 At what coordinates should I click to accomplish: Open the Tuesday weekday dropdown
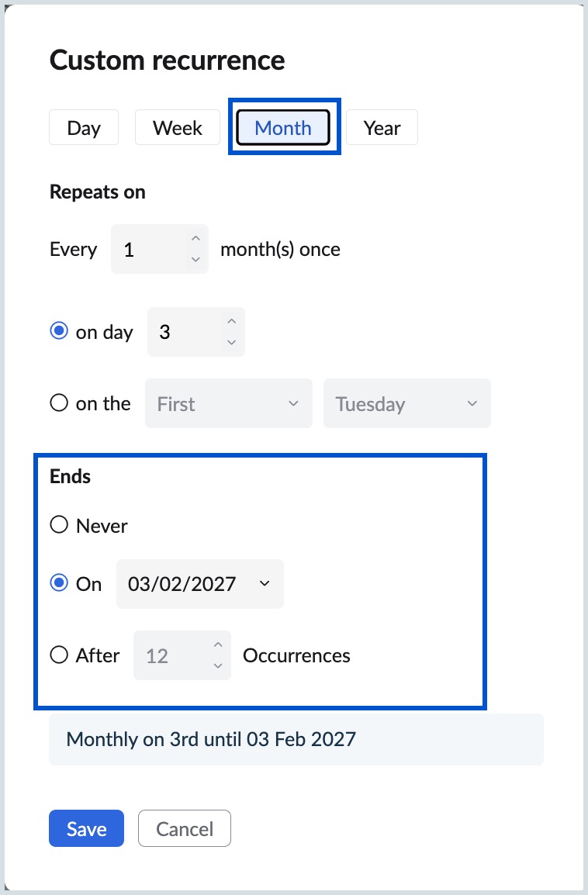406,403
